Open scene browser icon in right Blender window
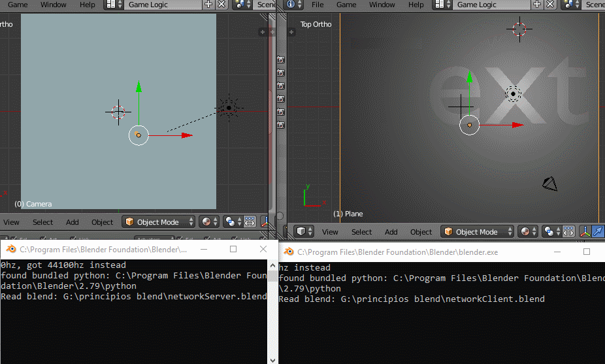This screenshot has width=605, height=364. coord(572,5)
